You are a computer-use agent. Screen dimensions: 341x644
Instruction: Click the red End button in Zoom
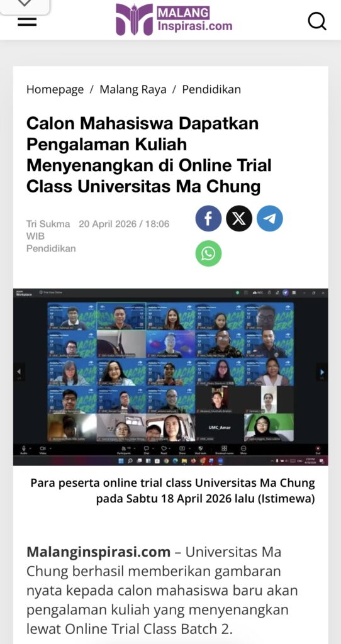pyautogui.click(x=318, y=450)
